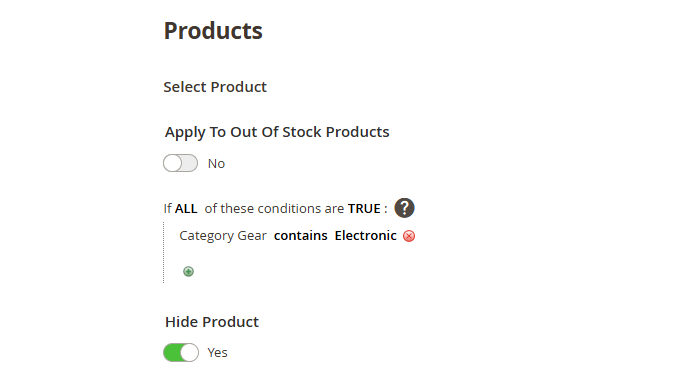Click the 'Apply To Out Of Stock Products' label
Image resolution: width=685 pixels, height=379 pixels.
click(277, 132)
